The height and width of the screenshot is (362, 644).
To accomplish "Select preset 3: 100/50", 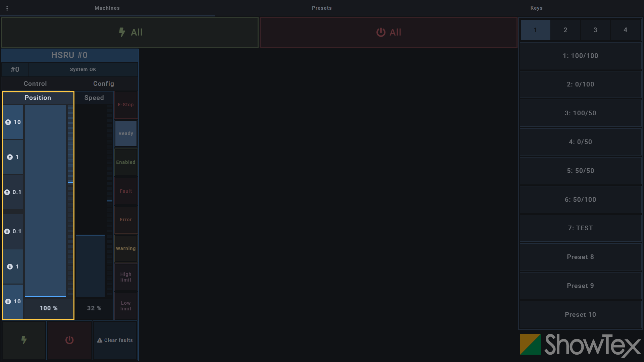I will point(580,113).
